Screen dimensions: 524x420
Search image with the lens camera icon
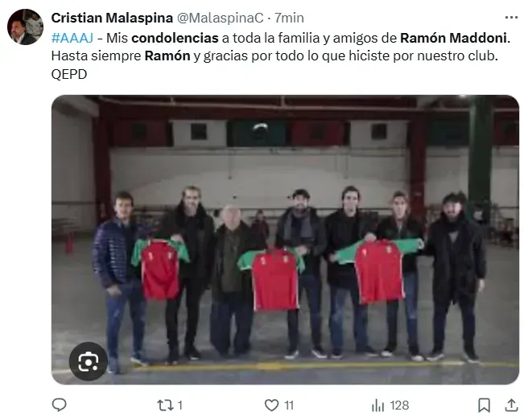[89, 361]
